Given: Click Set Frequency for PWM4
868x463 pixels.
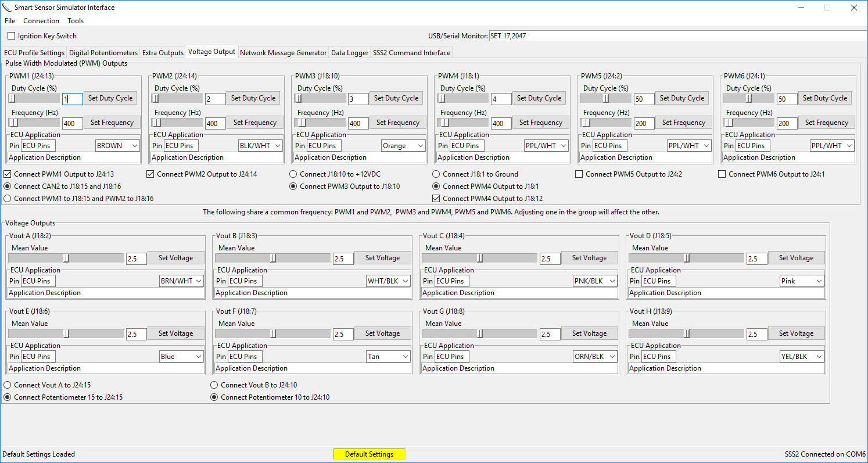Looking at the screenshot, I should click(x=540, y=123).
